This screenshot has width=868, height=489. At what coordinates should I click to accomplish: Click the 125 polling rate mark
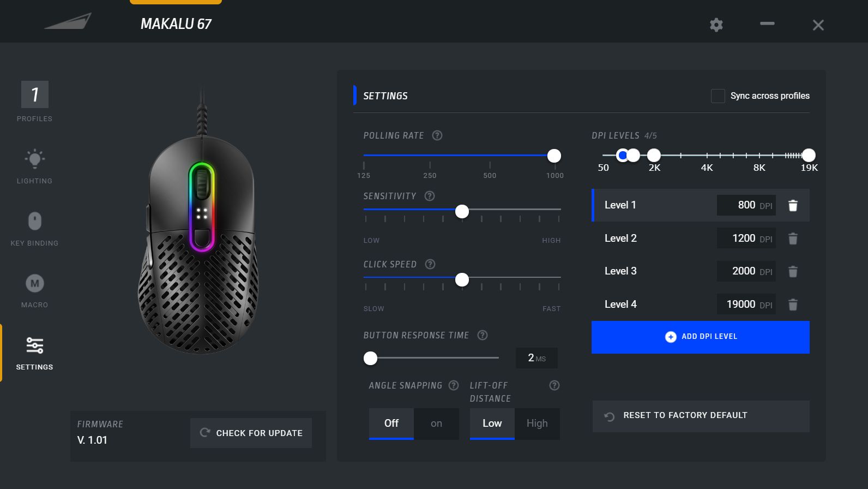(x=364, y=175)
